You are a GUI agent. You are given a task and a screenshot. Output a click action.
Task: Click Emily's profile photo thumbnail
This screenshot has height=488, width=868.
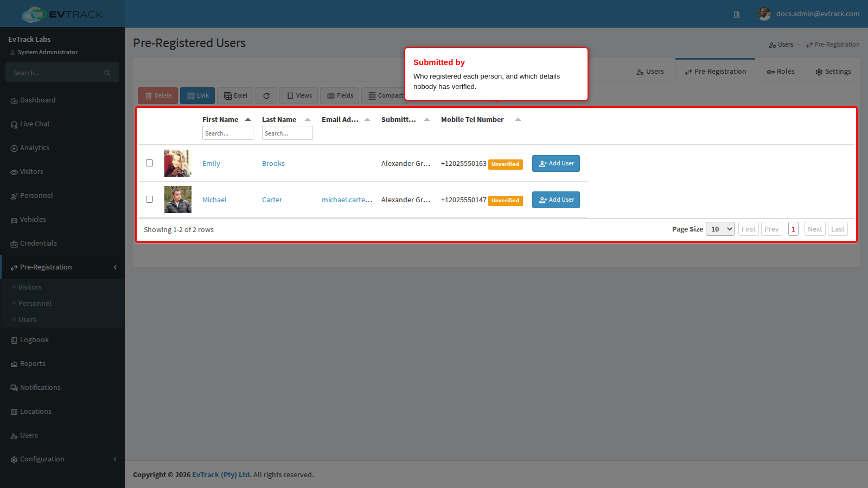coord(178,163)
